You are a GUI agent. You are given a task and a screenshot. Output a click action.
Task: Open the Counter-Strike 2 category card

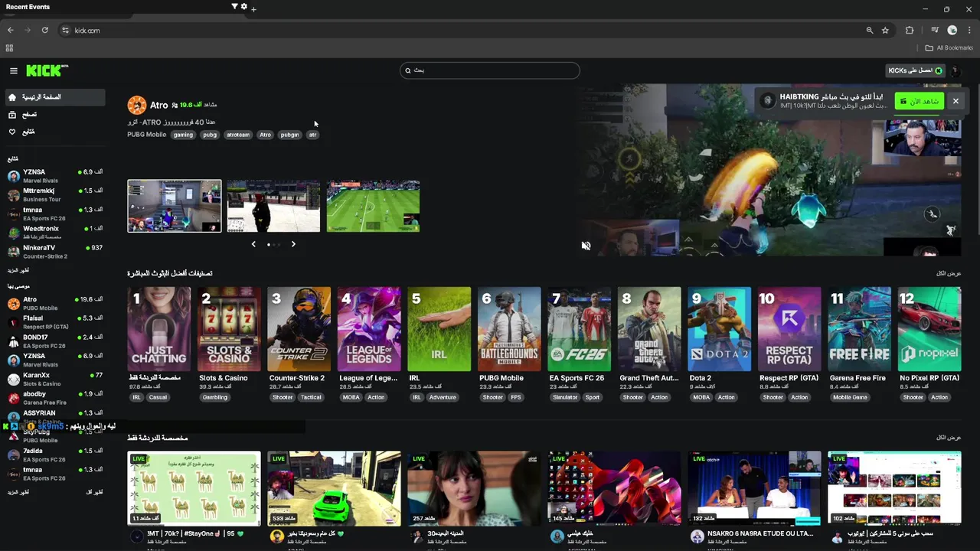click(299, 329)
